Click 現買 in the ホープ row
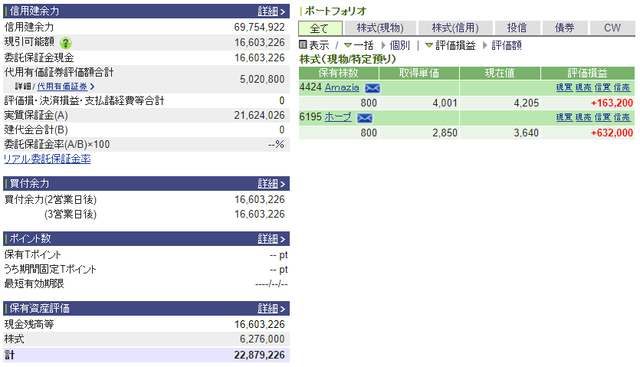640x367 pixels. [564, 118]
